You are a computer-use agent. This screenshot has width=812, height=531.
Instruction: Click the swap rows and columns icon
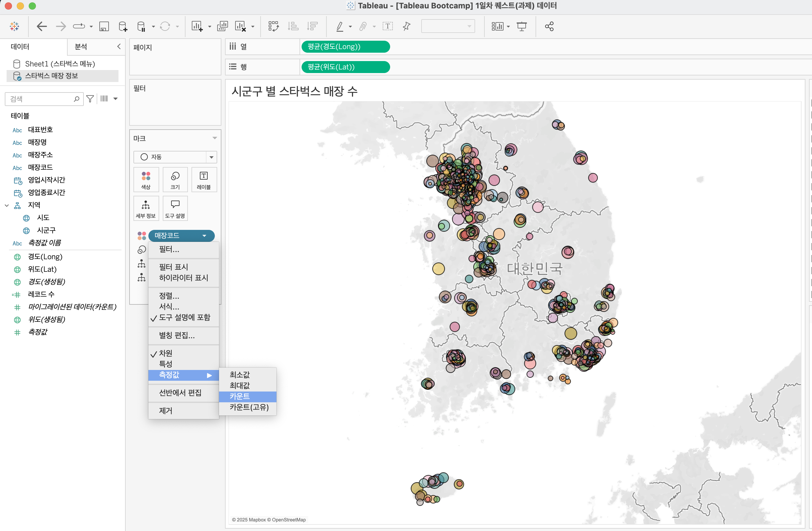click(273, 26)
